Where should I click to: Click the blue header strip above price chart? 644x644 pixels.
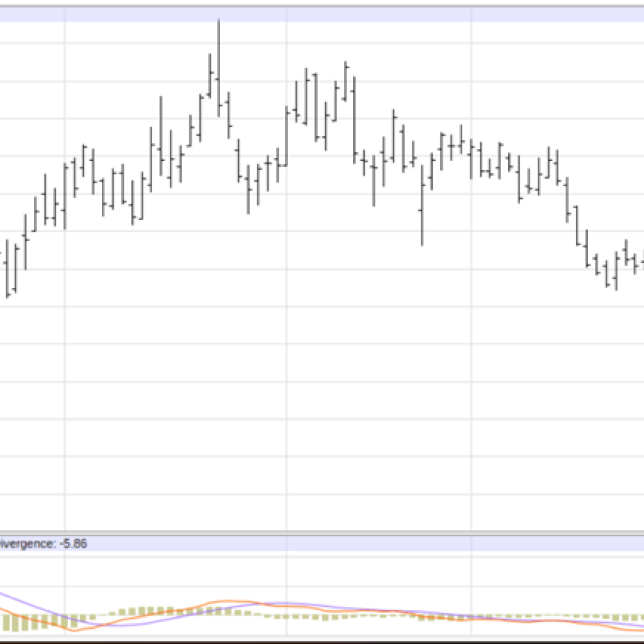point(322,14)
